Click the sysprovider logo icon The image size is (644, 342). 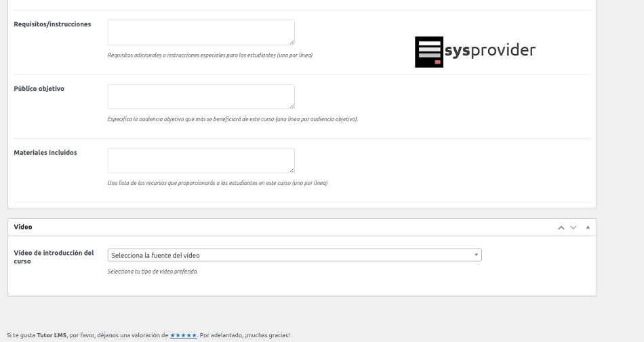[x=428, y=52]
